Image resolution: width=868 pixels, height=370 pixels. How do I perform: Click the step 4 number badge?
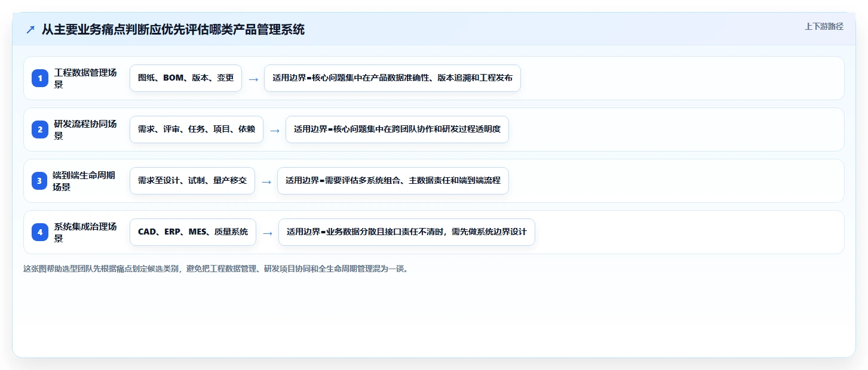(40, 232)
